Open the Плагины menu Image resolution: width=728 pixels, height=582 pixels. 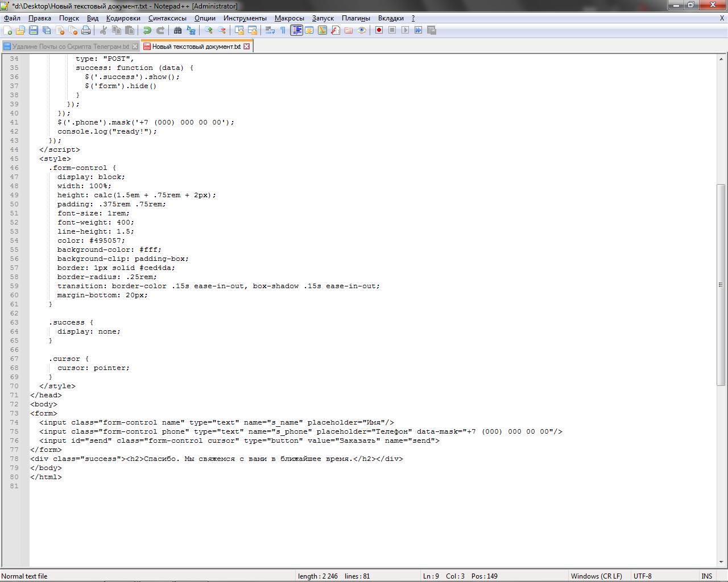(x=356, y=18)
